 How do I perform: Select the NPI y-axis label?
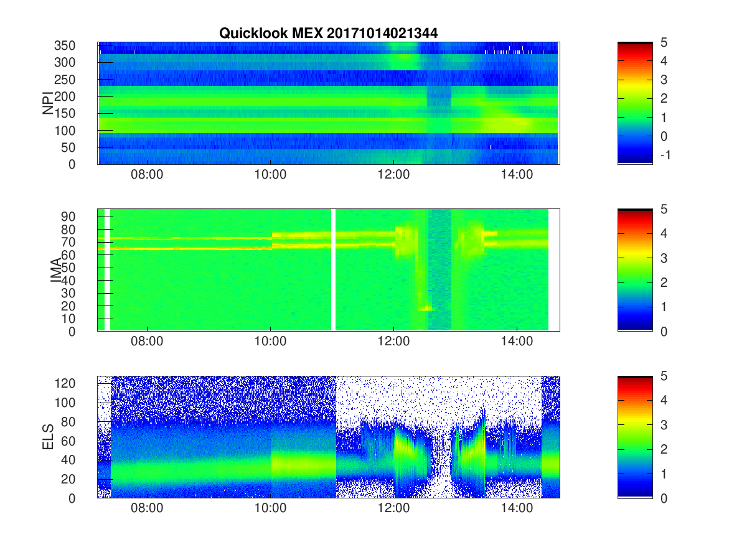(x=48, y=103)
